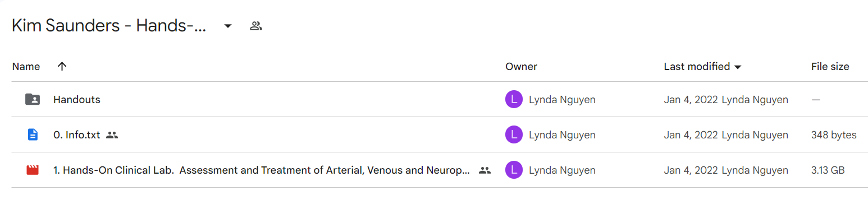
Task: Click Lynda Nguyen avatar in video row
Action: [x=514, y=170]
